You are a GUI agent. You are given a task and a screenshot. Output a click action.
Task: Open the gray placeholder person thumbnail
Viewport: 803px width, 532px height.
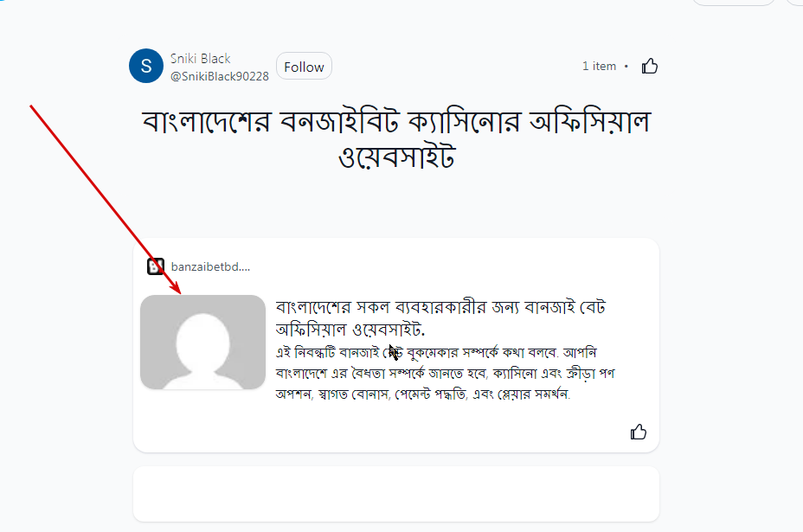[x=202, y=342]
